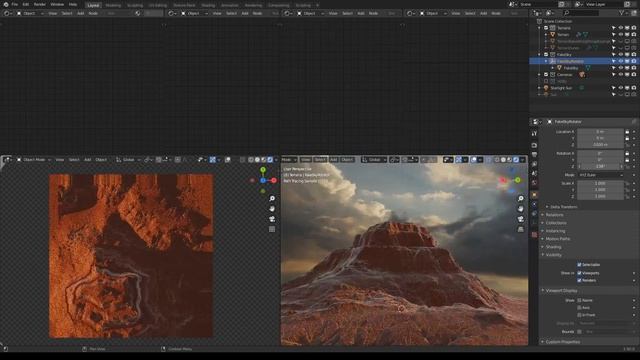
Task: Pan hand icon in left terrain viewport
Action: [272, 209]
